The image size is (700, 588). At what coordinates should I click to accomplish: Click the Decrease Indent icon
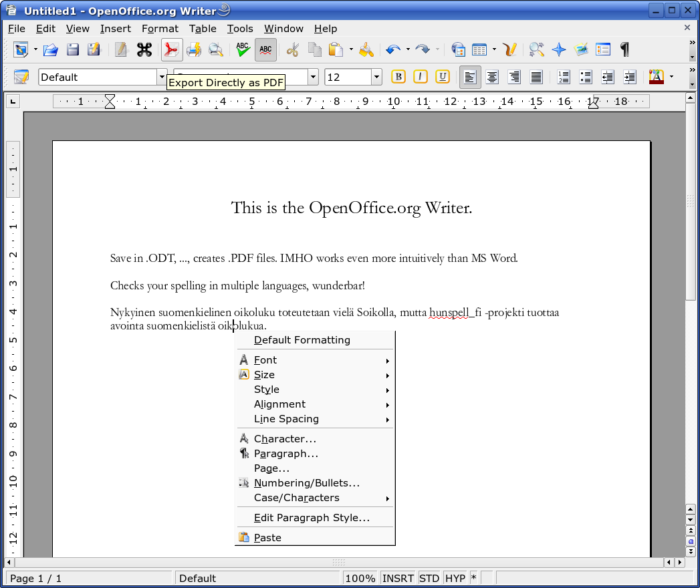(x=608, y=78)
